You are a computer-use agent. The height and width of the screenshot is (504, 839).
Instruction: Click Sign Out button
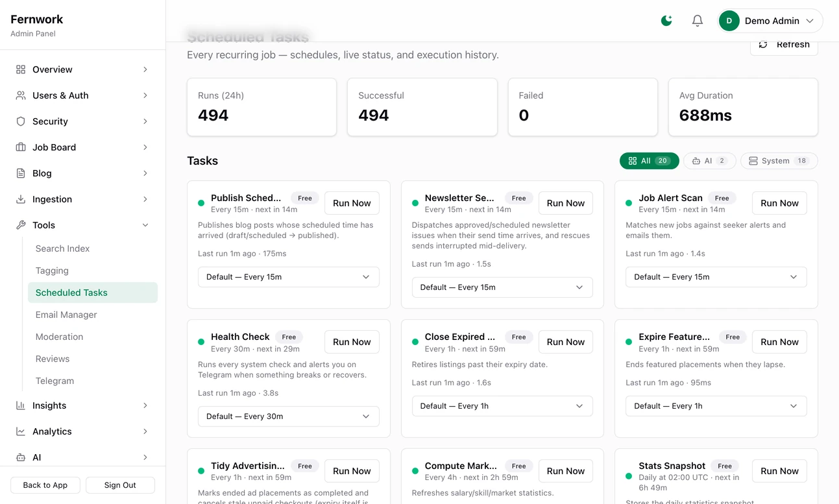pos(120,485)
